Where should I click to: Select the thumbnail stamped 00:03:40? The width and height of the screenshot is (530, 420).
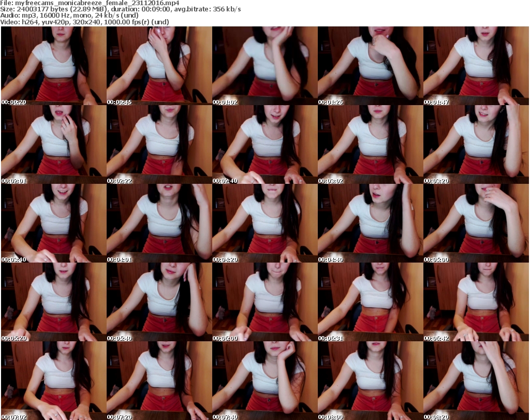click(x=54, y=223)
